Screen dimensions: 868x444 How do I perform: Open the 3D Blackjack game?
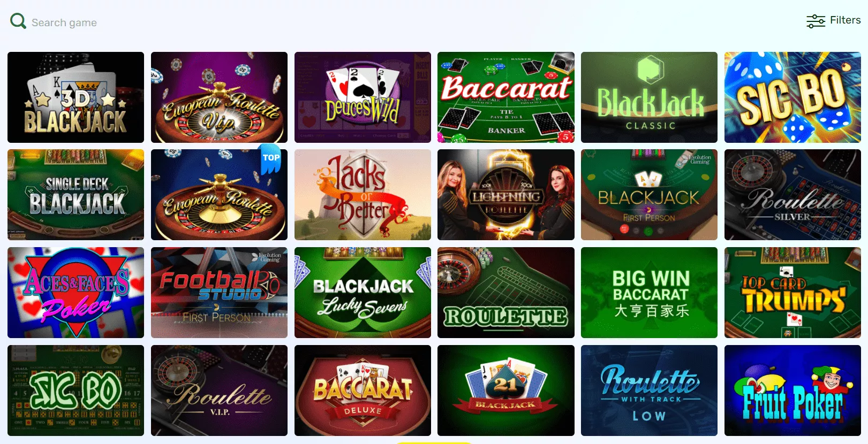click(76, 97)
